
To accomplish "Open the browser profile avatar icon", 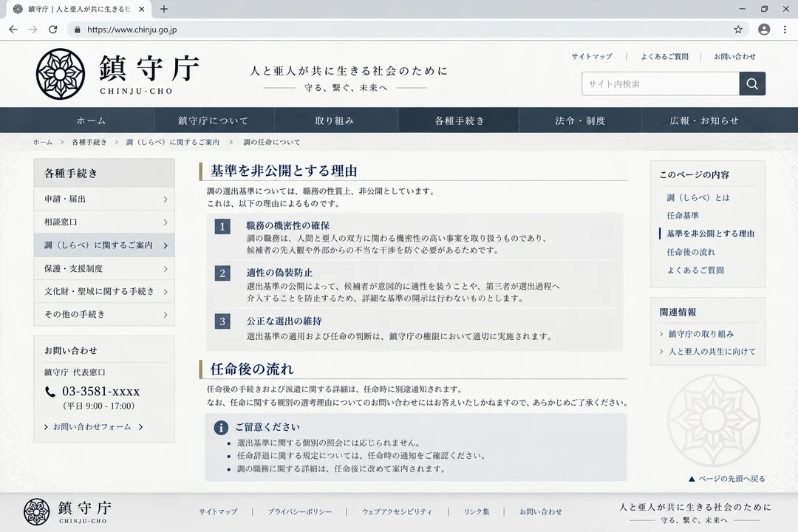I will (764, 30).
